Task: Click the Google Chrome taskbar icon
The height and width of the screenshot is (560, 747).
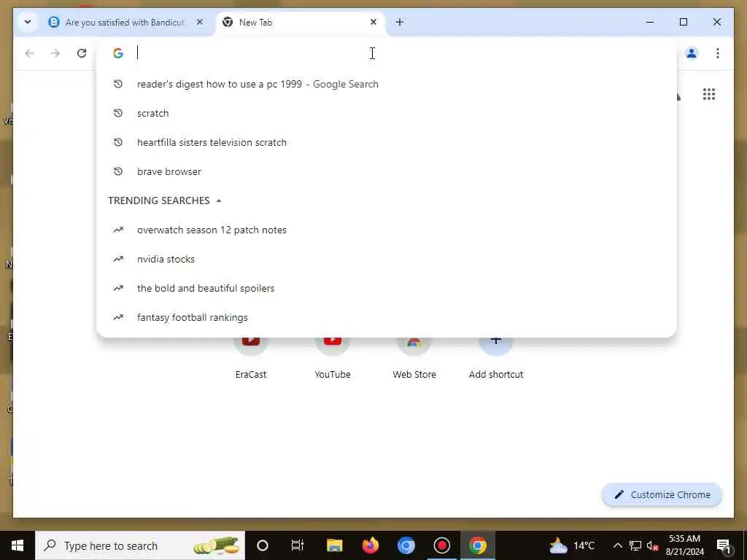Action: click(x=477, y=545)
